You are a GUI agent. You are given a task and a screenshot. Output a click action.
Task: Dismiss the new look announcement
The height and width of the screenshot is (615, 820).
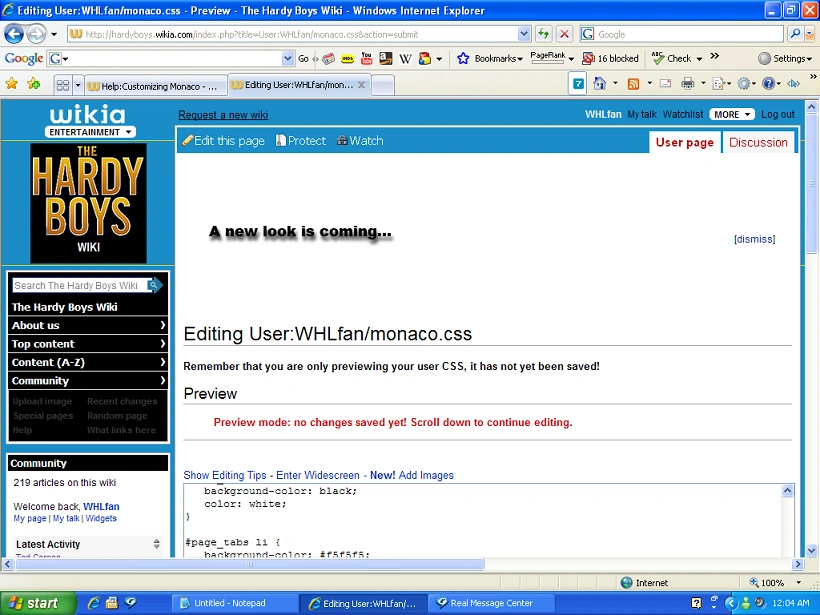point(754,239)
